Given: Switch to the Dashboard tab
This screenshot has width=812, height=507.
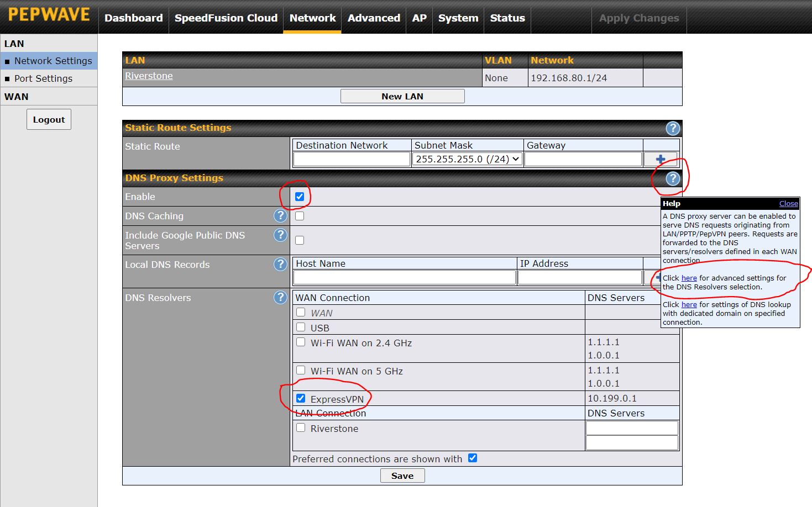Looking at the screenshot, I should point(134,18).
